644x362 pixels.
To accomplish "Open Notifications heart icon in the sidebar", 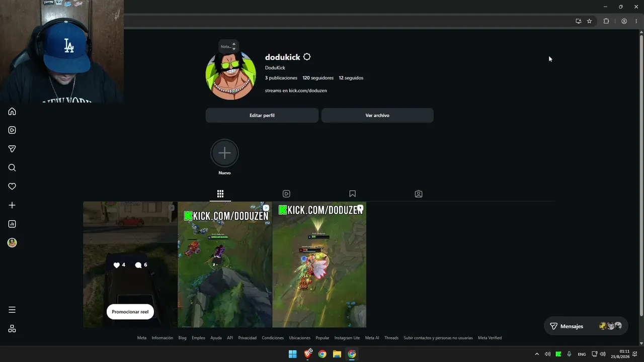I will pos(12,187).
